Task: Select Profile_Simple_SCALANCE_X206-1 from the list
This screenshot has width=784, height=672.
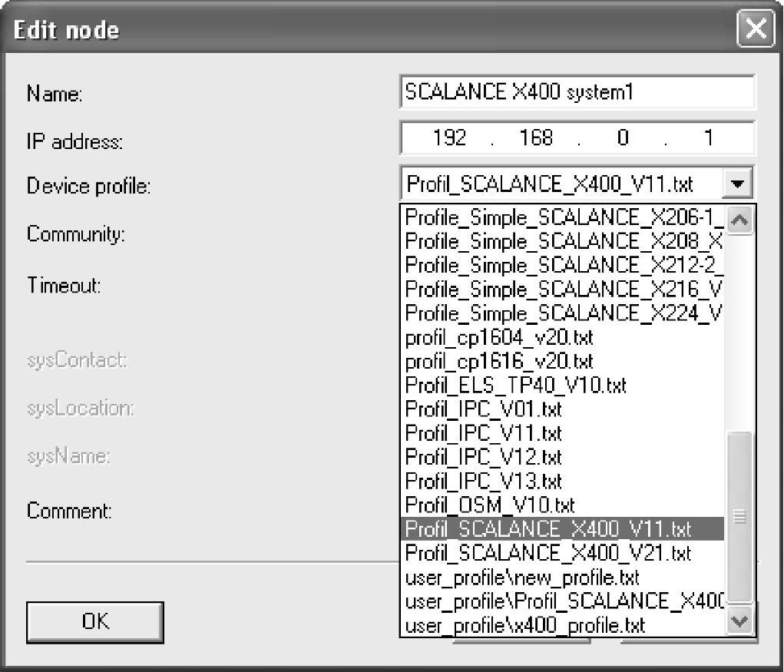Action: click(x=563, y=217)
